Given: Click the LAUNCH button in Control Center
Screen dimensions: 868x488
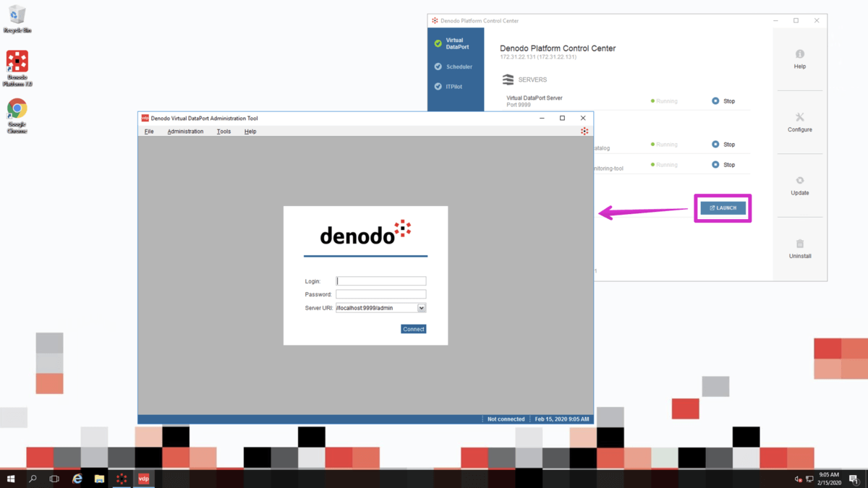Looking at the screenshot, I should click(723, 208).
